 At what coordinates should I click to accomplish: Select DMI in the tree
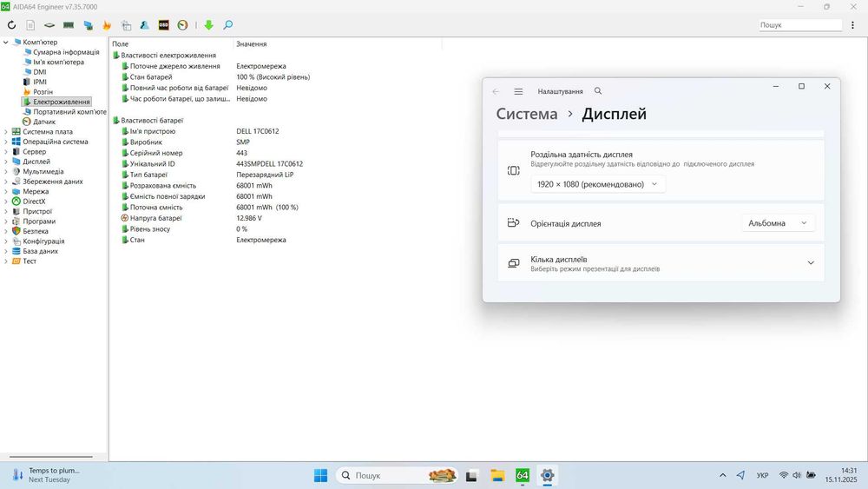39,72
